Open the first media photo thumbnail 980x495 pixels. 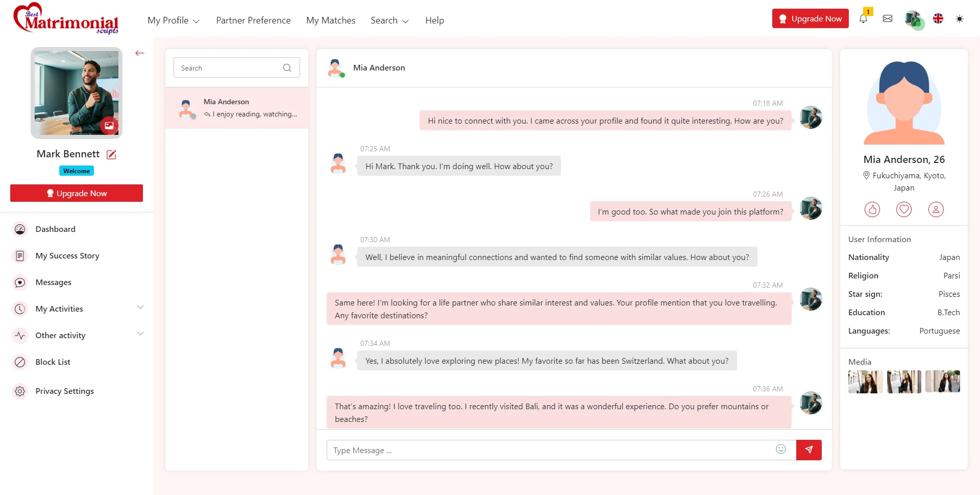tap(865, 382)
